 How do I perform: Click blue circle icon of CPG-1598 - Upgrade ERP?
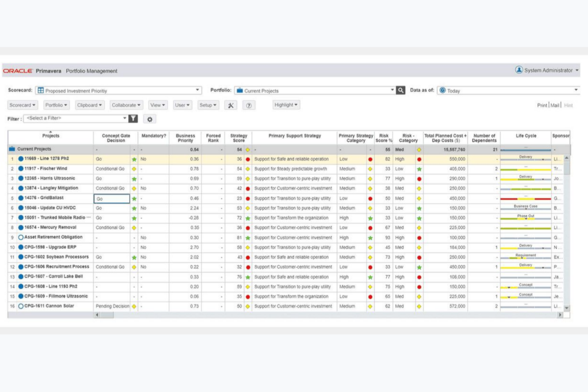[x=21, y=247]
